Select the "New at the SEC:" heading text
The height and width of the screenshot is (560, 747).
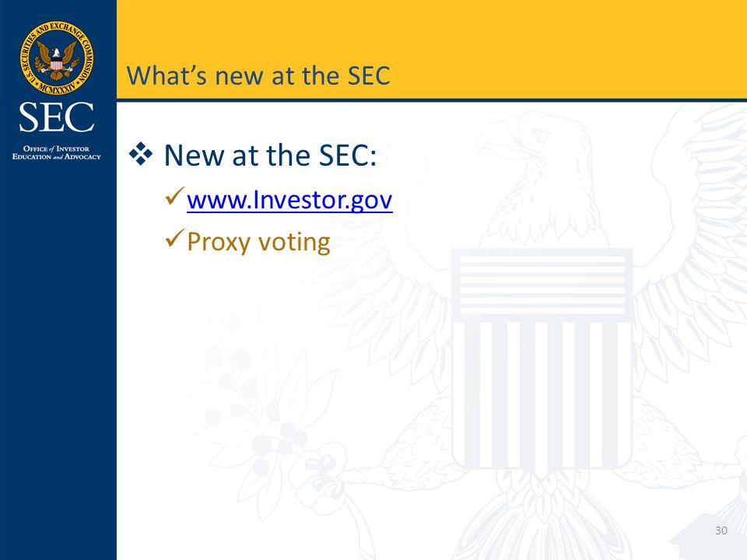270,155
